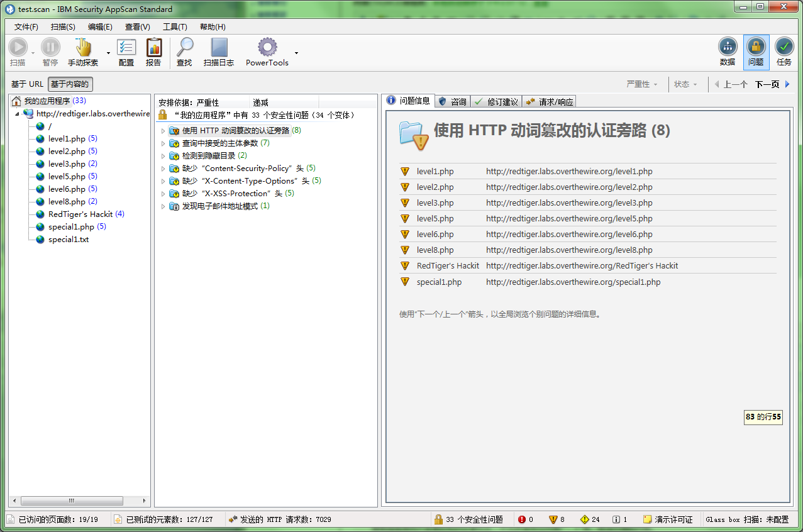Click the high severity red count icon in status bar

[521, 519]
